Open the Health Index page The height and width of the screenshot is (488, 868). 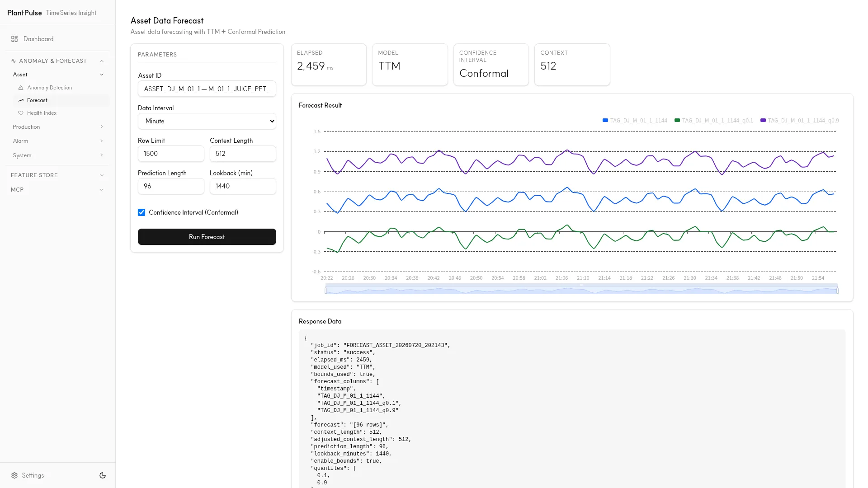[x=61, y=113]
